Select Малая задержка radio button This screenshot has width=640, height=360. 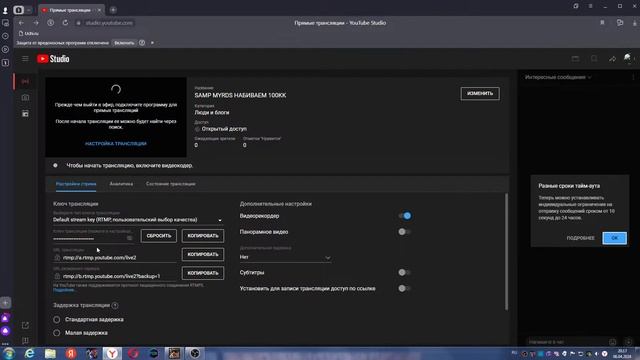pos(57,333)
